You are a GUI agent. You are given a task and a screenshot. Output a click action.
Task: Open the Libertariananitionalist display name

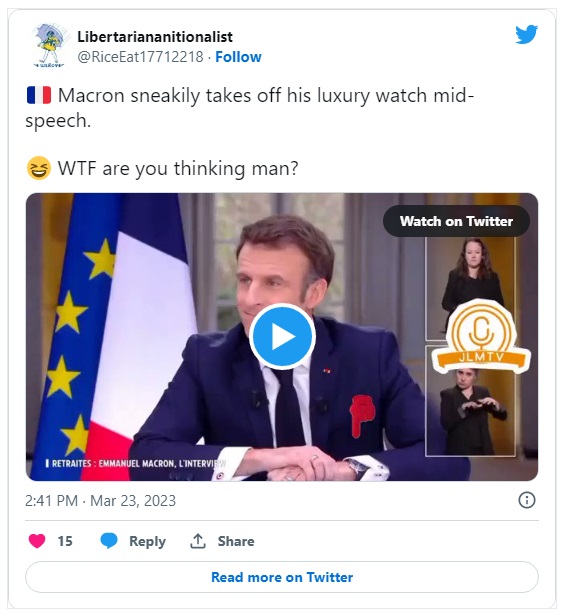point(155,37)
